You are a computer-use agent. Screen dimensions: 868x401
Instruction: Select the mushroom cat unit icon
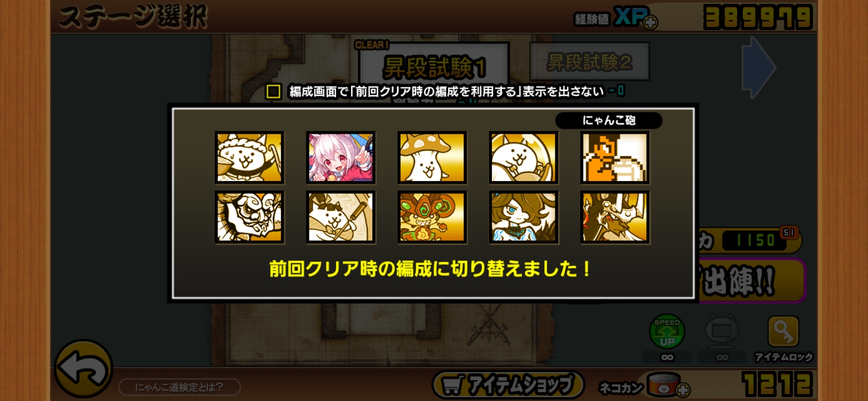(432, 158)
